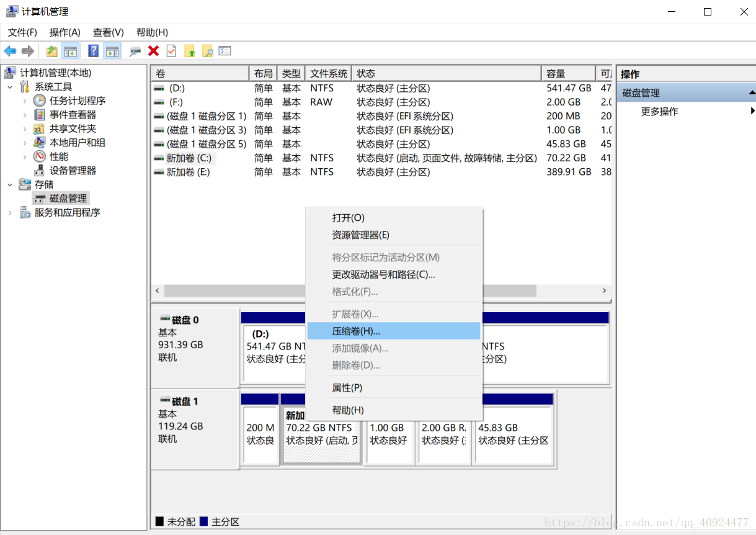
Task: Choose 帮助(H) from the context menu
Action: [x=394, y=410]
